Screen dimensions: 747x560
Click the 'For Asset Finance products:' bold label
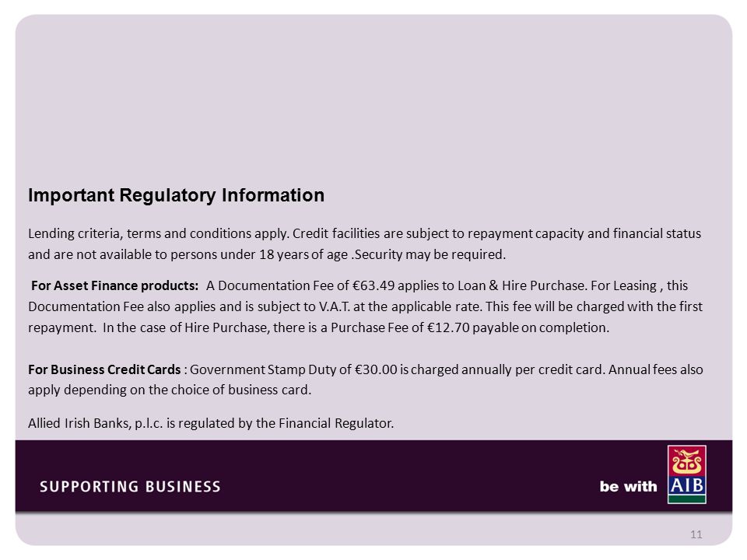(x=115, y=285)
